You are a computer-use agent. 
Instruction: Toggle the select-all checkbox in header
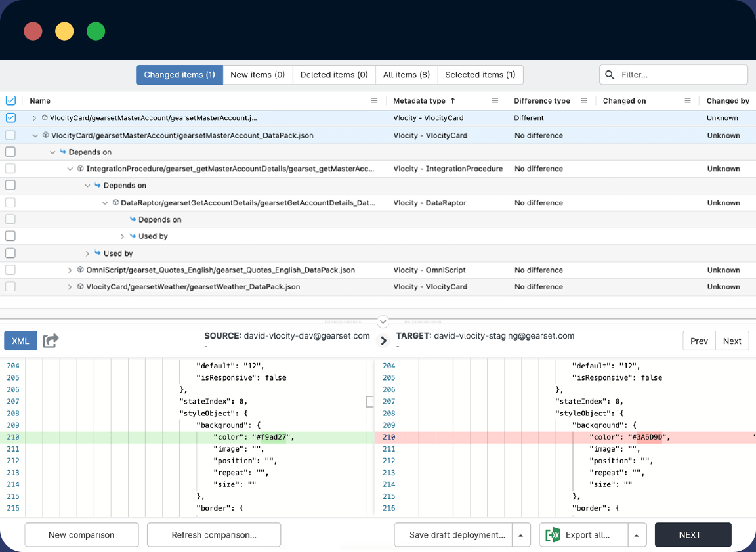coord(10,101)
